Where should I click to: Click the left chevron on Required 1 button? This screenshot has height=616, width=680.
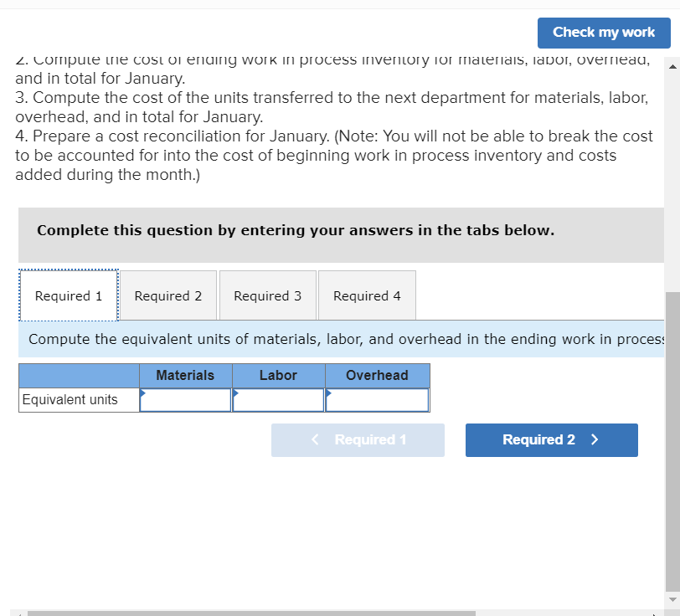[315, 440]
